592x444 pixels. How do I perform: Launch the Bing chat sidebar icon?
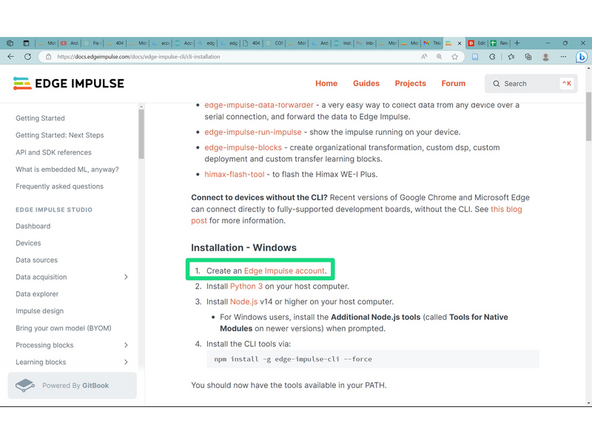(x=581, y=57)
